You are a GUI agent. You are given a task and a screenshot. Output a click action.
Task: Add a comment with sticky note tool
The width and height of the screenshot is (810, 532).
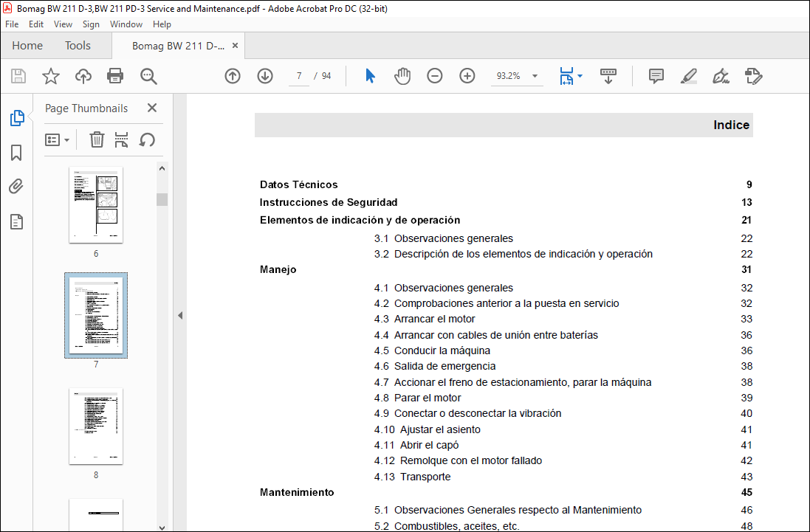click(656, 76)
